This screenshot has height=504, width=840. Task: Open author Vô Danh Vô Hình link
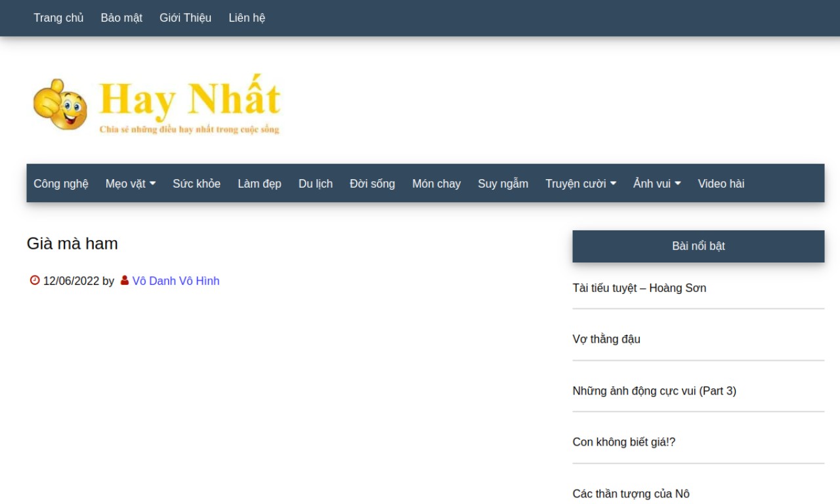(176, 281)
